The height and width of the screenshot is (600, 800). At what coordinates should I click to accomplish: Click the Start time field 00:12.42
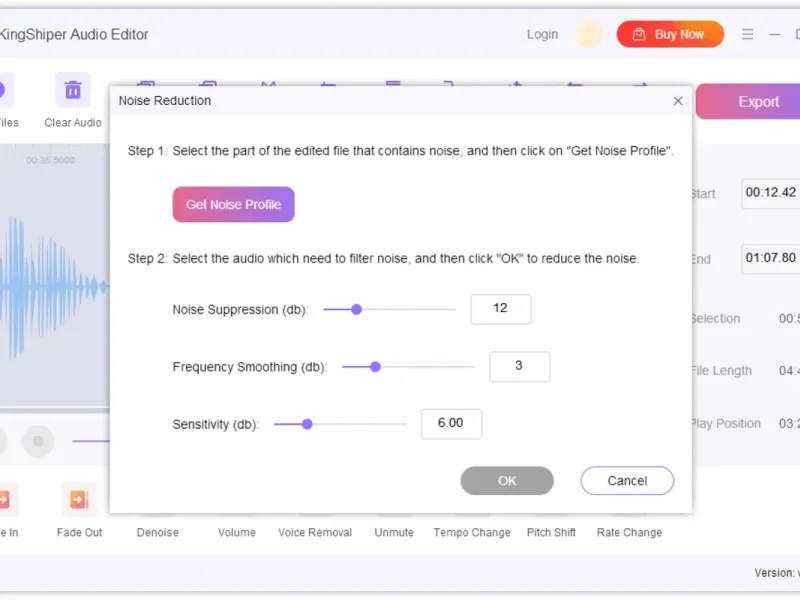pyautogui.click(x=770, y=193)
